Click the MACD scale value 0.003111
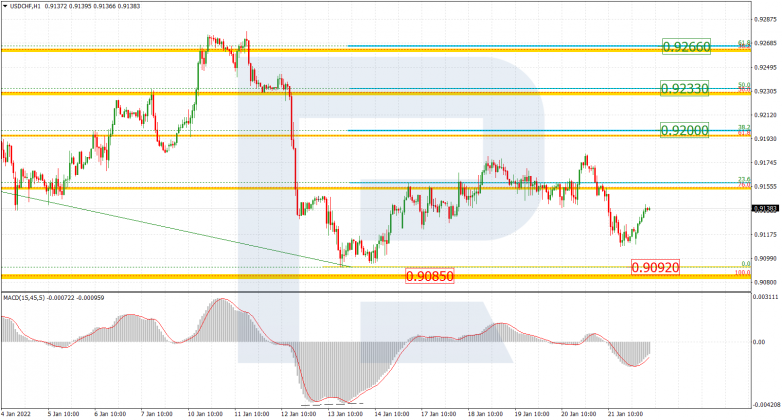782x420 pixels. coord(768,297)
